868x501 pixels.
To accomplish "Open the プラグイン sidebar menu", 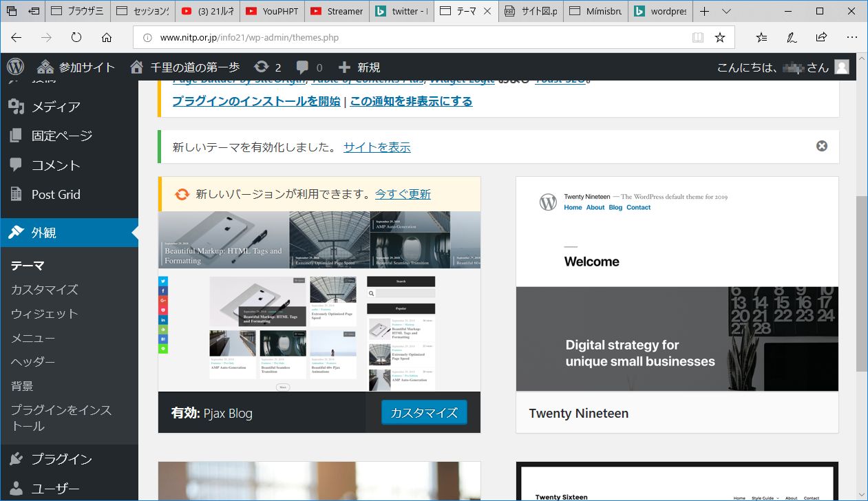I will point(69,459).
